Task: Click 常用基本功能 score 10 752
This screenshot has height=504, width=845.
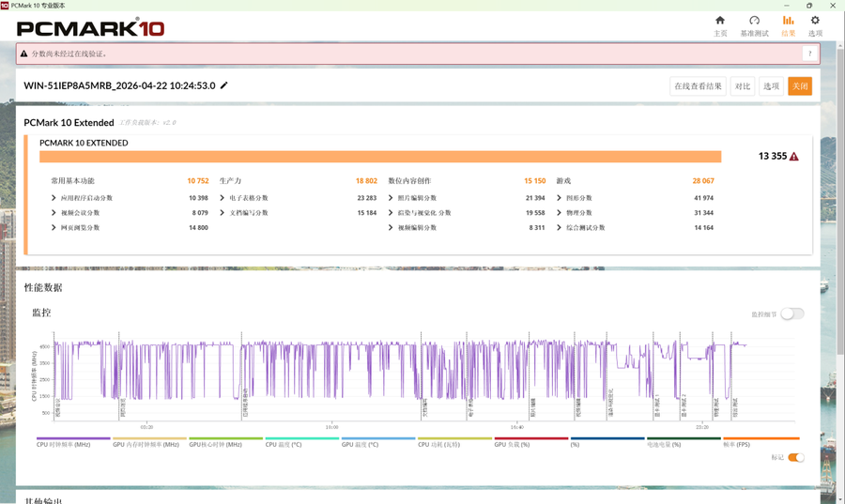Action: 198,181
